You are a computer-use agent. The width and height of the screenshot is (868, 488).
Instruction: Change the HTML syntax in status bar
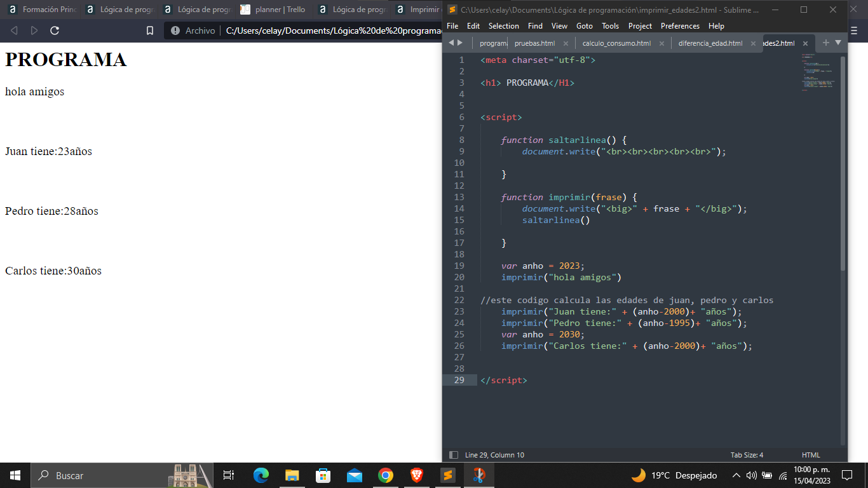point(811,455)
